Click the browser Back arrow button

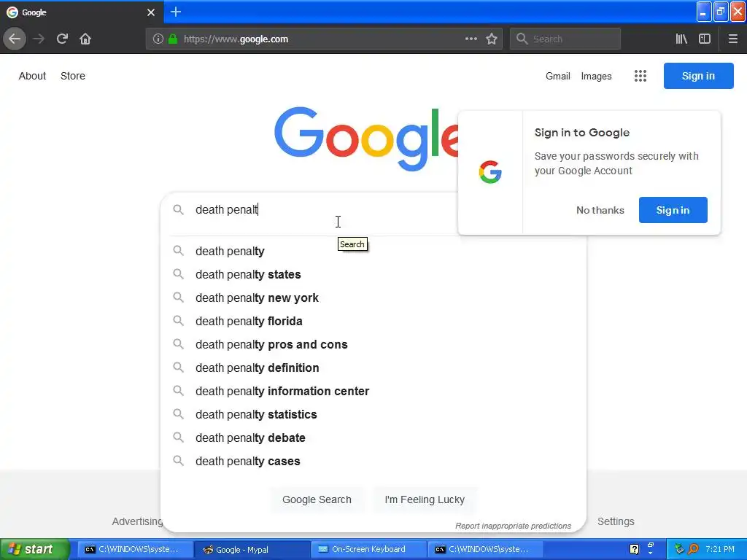coord(15,39)
